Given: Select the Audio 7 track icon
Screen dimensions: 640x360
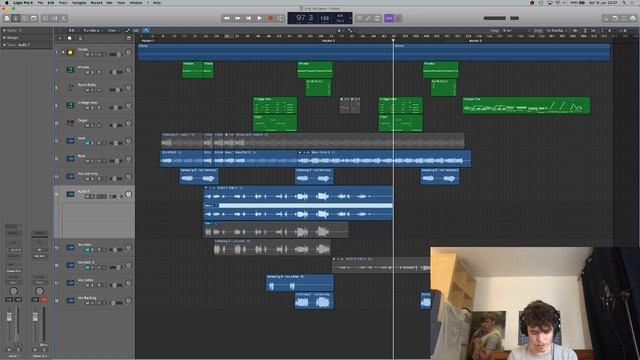Looking at the screenshot, I should tap(70, 194).
